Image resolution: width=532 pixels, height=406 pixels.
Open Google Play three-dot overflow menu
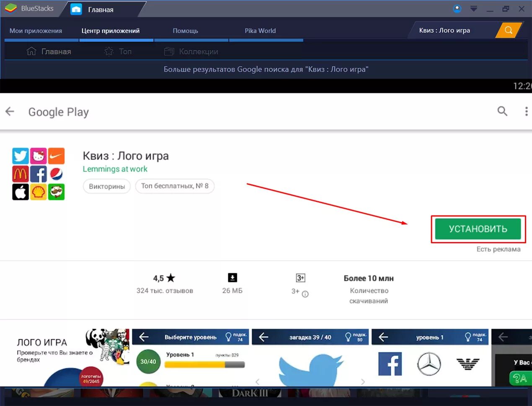pyautogui.click(x=526, y=111)
